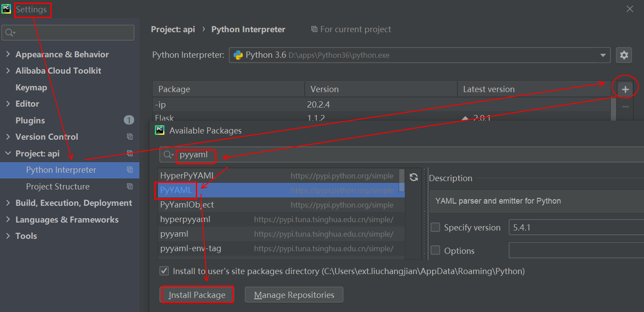Expand the Tools section
644x312 pixels.
(x=8, y=236)
